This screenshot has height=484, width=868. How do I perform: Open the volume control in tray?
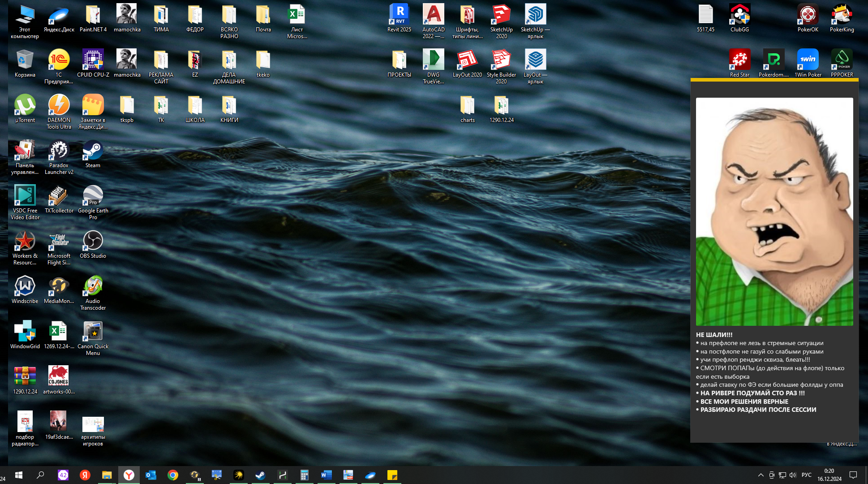pyautogui.click(x=793, y=475)
